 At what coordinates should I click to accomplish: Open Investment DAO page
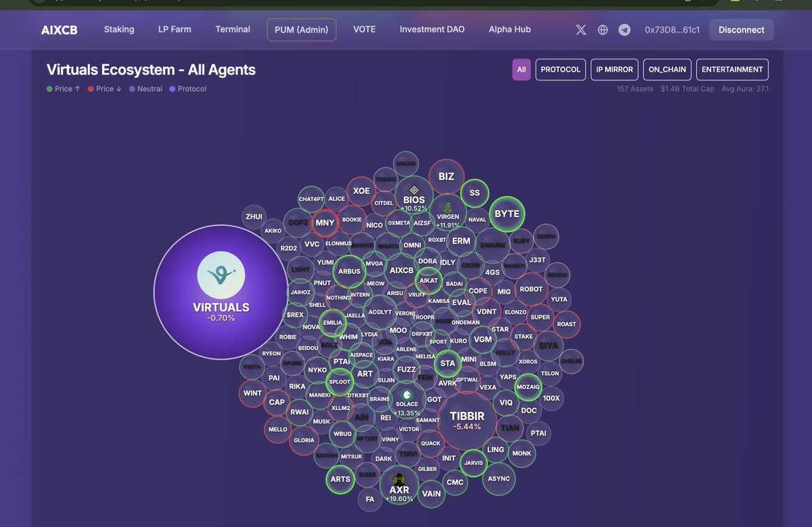(x=432, y=29)
